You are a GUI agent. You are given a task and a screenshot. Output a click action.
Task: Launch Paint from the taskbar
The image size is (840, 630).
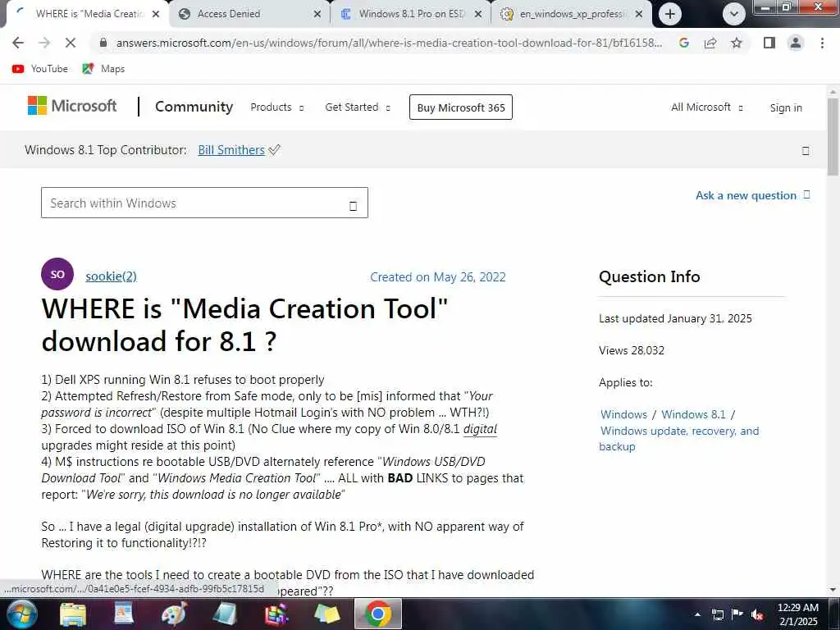coord(175,614)
